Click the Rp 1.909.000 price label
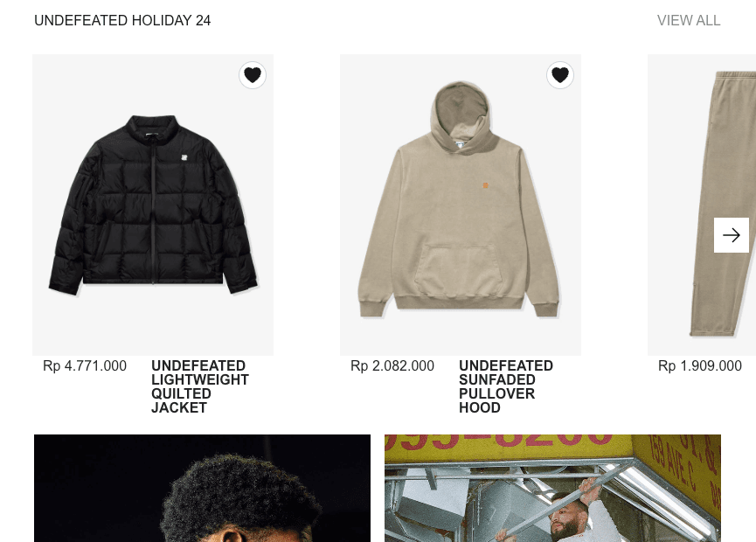This screenshot has height=542, width=756. 700,366
